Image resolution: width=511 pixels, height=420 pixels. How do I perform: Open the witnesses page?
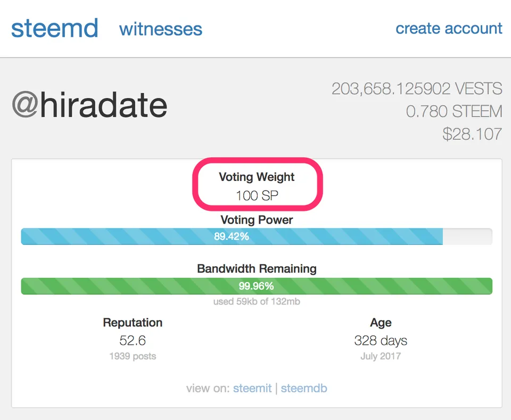pyautogui.click(x=160, y=29)
